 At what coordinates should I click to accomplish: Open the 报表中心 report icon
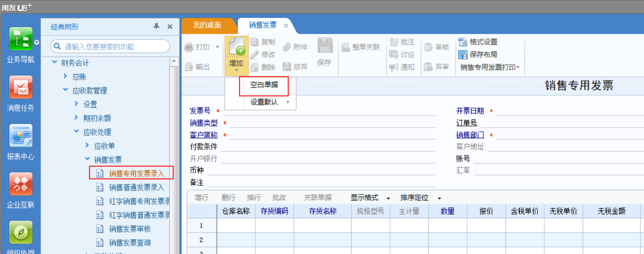(21, 136)
